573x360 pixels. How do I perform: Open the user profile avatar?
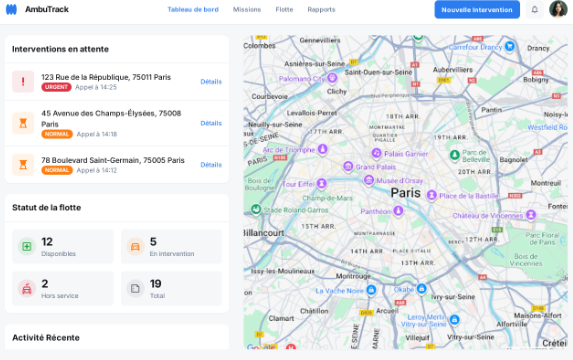[558, 9]
